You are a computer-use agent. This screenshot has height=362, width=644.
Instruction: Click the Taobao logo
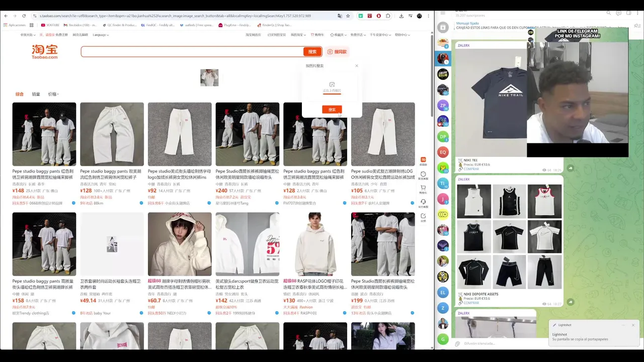click(x=45, y=52)
